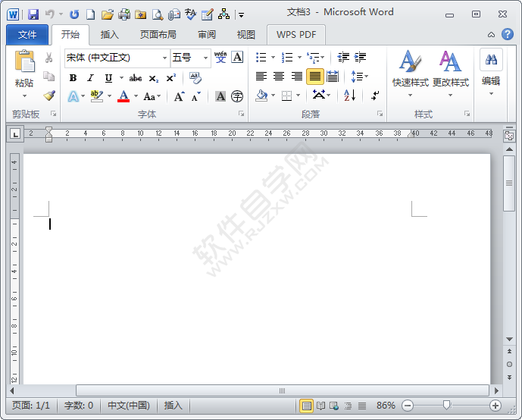Image resolution: width=522 pixels, height=420 pixels.
Task: Create a new blank document icon
Action: click(91, 14)
